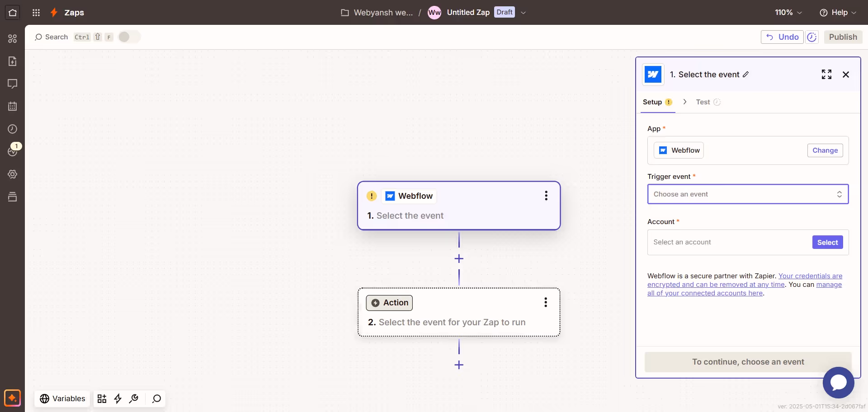This screenshot has height=412, width=868.
Task: Click the search magnifier in bottom toolbar
Action: click(156, 398)
